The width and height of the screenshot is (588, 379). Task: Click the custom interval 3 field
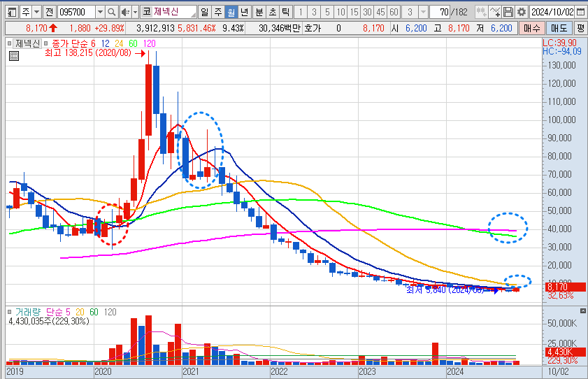click(x=410, y=12)
